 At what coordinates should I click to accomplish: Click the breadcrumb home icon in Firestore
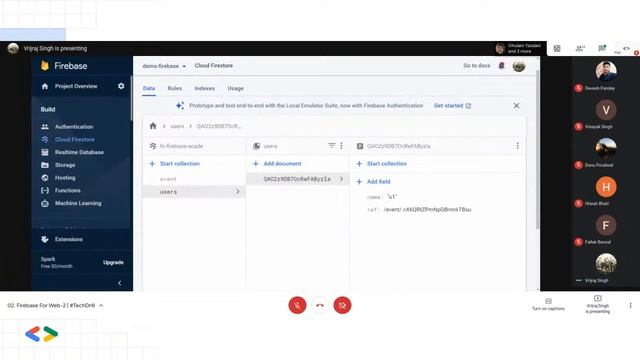(x=153, y=126)
